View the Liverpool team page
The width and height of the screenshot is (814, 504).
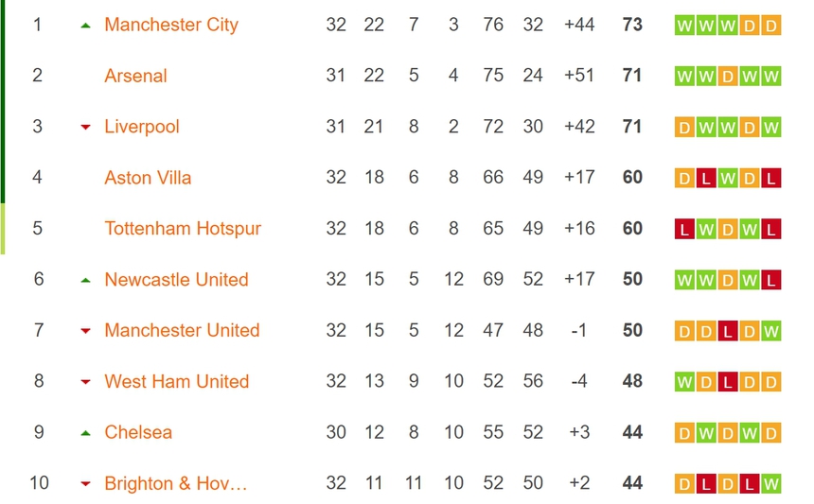coord(142,127)
